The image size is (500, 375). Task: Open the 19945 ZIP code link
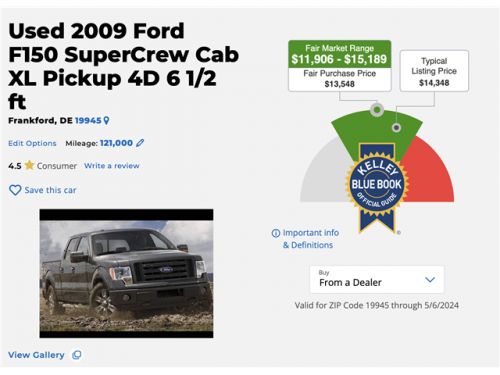click(x=88, y=120)
